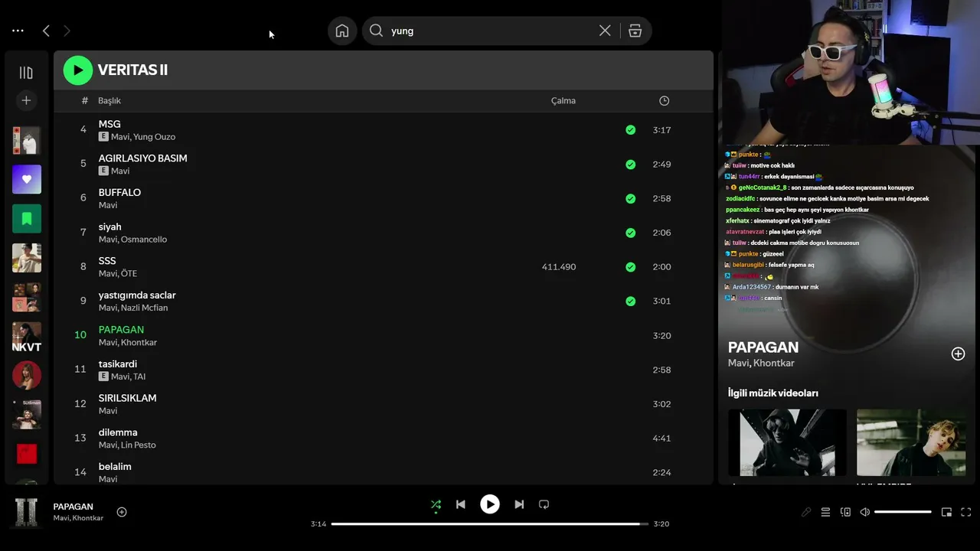Viewport: 980px width, 551px height.
Task: Toggle the saved checkmark for AGIRLASIYO BASIM
Action: pyautogui.click(x=630, y=165)
